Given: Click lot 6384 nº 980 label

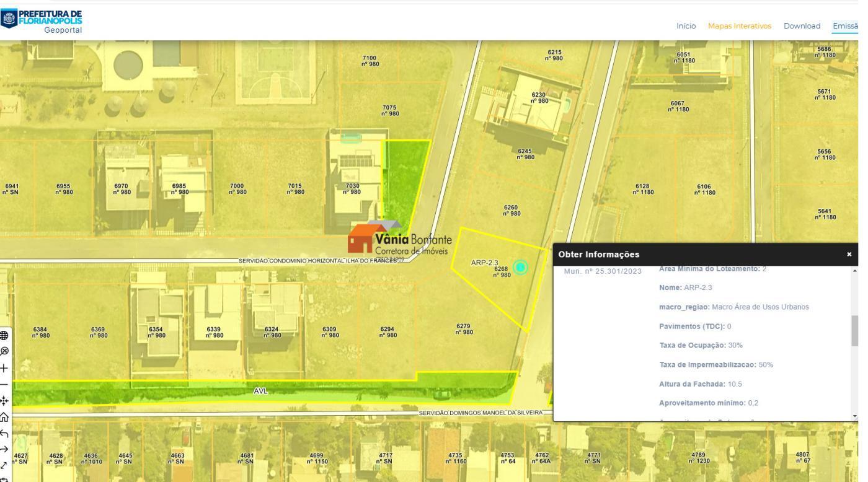Looking at the screenshot, I should coord(41,332).
